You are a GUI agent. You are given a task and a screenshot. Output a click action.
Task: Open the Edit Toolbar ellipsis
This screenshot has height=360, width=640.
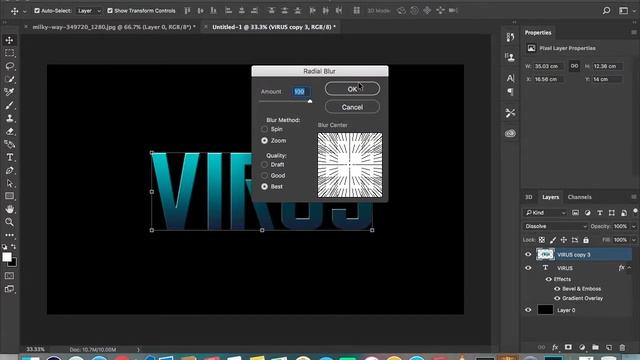pyautogui.click(x=9, y=235)
